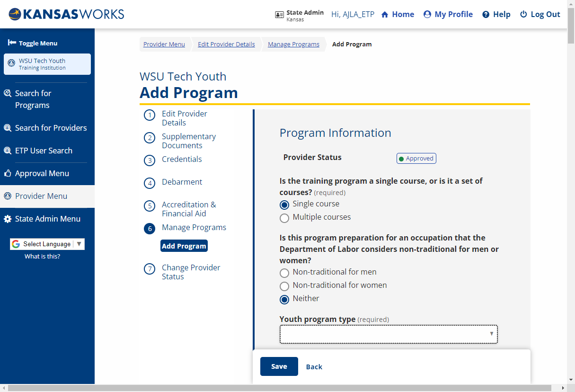Click the Back link
The width and height of the screenshot is (575, 392).
click(x=314, y=367)
